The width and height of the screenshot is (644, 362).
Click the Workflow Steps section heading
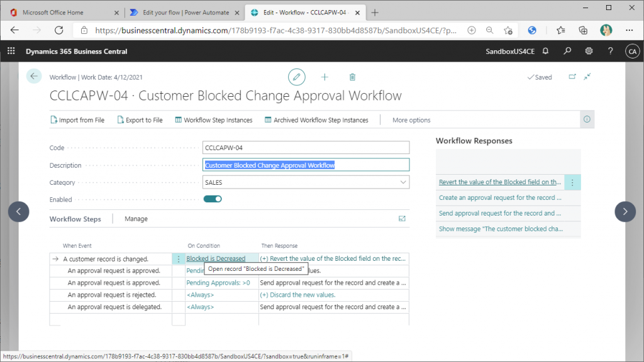click(x=75, y=219)
